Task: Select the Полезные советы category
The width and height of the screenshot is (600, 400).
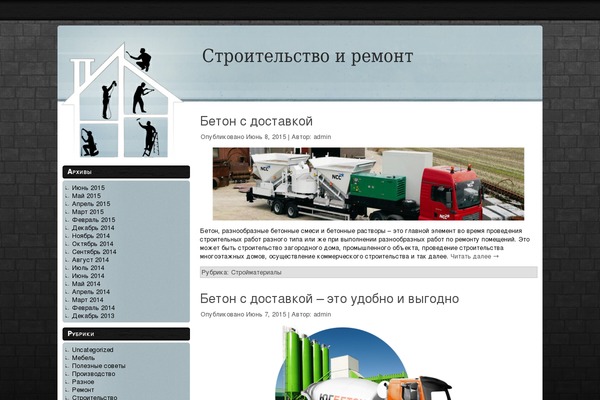Action: (99, 366)
